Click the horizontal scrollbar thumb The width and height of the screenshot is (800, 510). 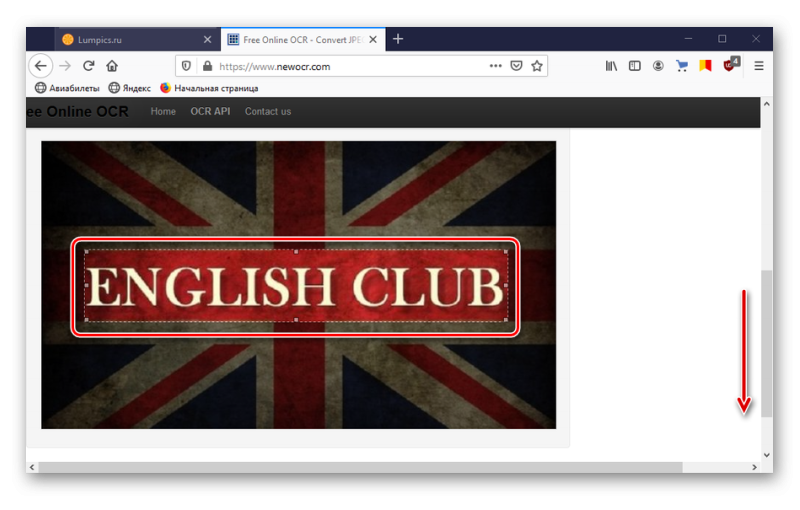pos(360,467)
